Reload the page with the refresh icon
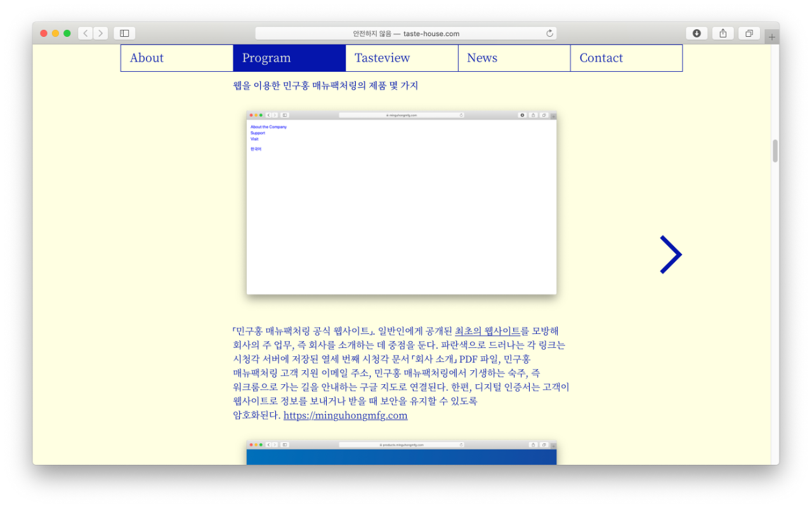The image size is (812, 508). 549,33
